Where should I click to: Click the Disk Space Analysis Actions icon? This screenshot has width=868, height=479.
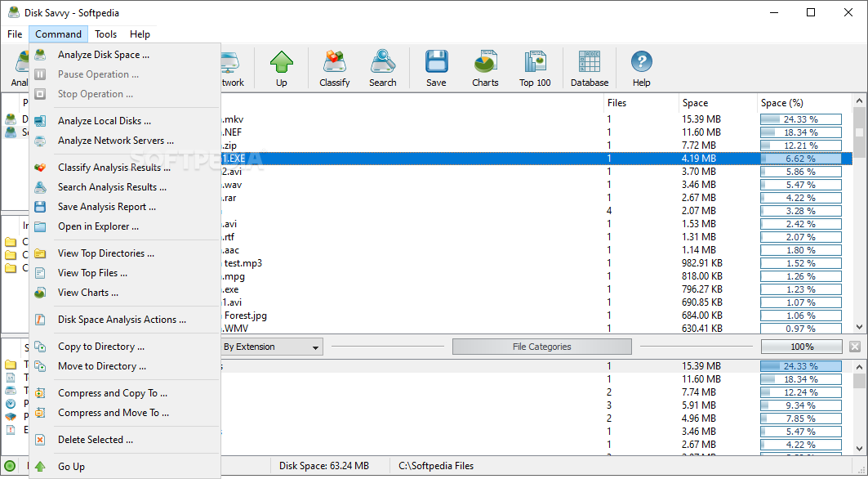[x=40, y=320]
